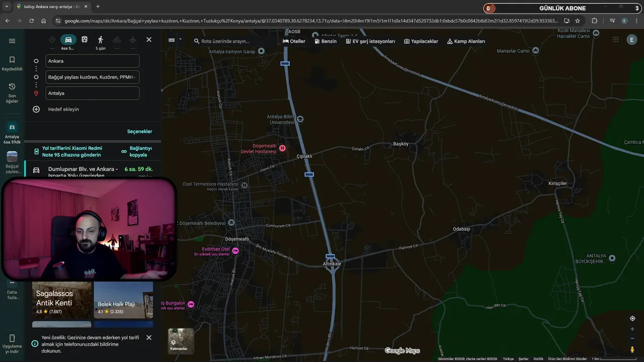Open the Seçenekler route options
This screenshot has height=362, width=644.
(139, 132)
